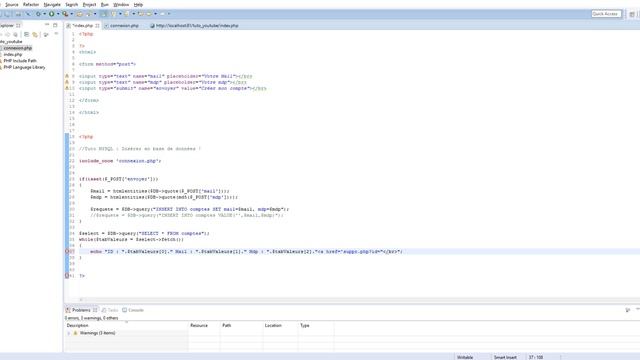Sort by the Location column header
640x360 pixels.
pyautogui.click(x=280, y=325)
